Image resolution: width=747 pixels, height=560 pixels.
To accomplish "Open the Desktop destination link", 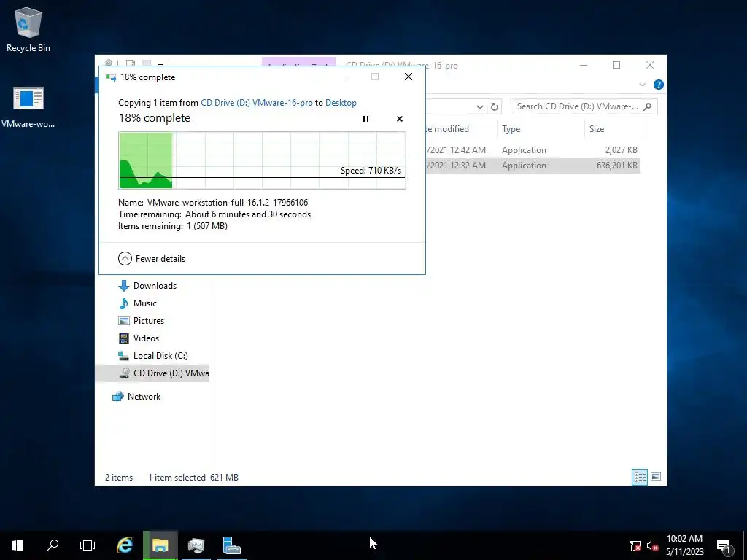I will click(341, 103).
